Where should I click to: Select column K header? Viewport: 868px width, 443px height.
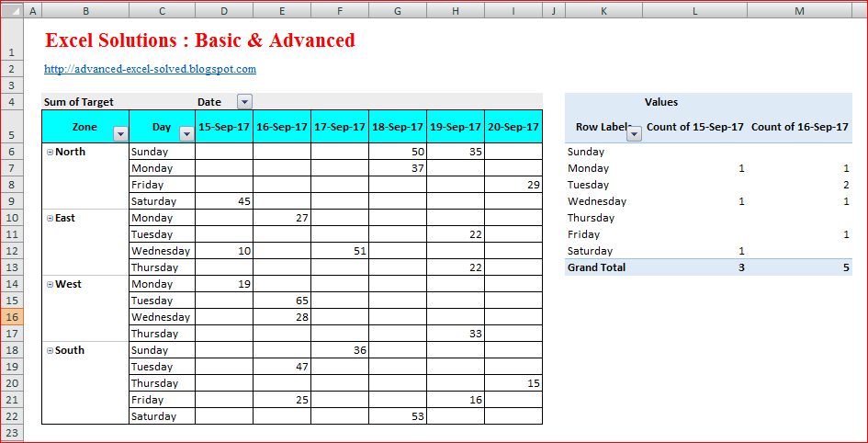click(x=603, y=10)
